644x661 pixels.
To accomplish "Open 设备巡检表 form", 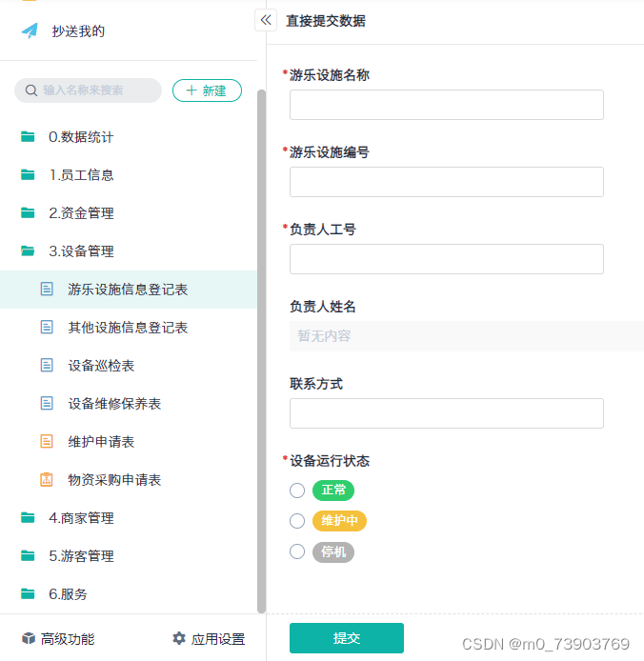I will point(129,365).
